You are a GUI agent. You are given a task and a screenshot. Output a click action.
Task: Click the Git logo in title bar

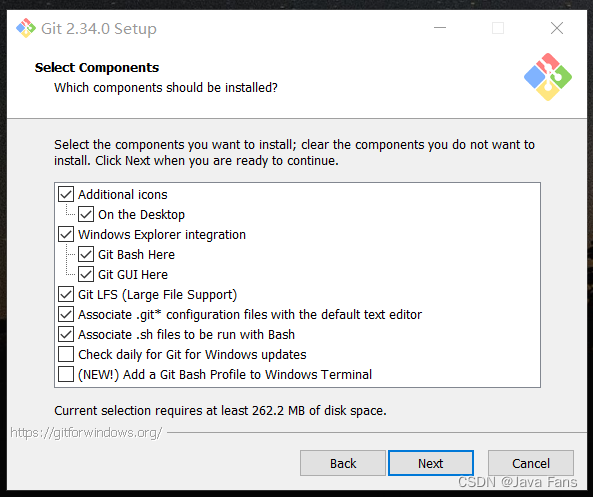(26, 28)
